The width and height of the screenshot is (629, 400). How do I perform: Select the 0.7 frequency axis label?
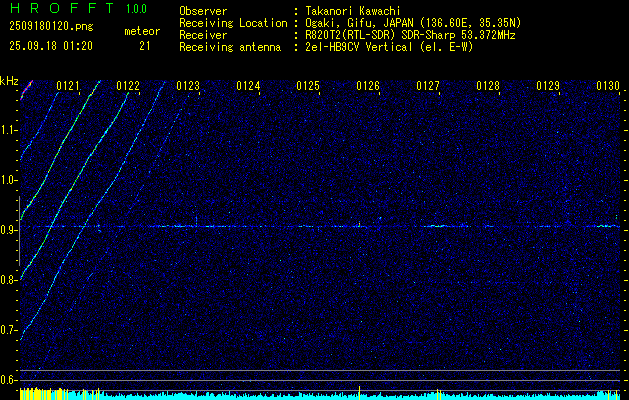coord(9,329)
